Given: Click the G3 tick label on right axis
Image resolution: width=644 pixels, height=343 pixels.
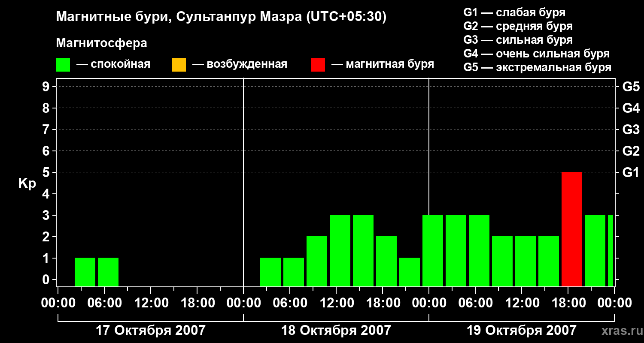Looking at the screenshot, I should 631,129.
